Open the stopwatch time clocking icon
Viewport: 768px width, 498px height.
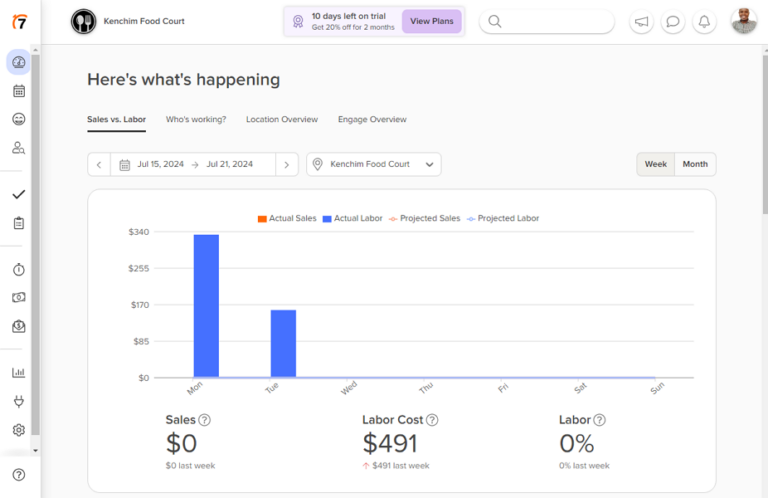click(19, 269)
